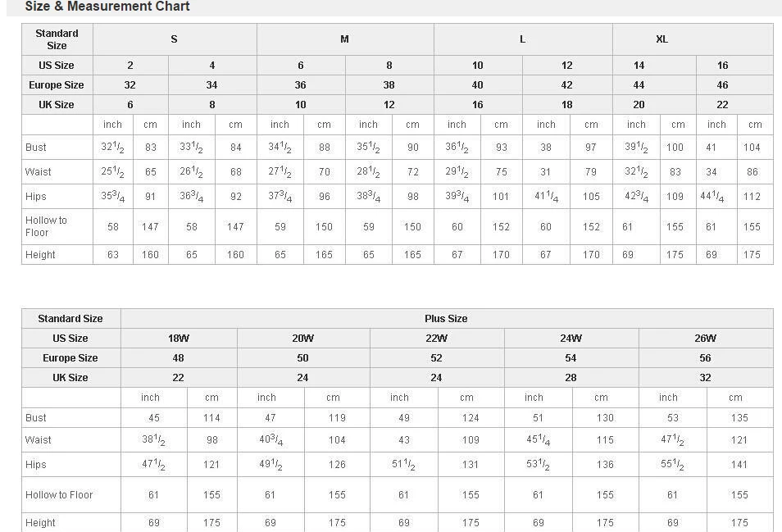Click the 'Height' row label in top table
The height and width of the screenshot is (532, 782).
coord(40,255)
